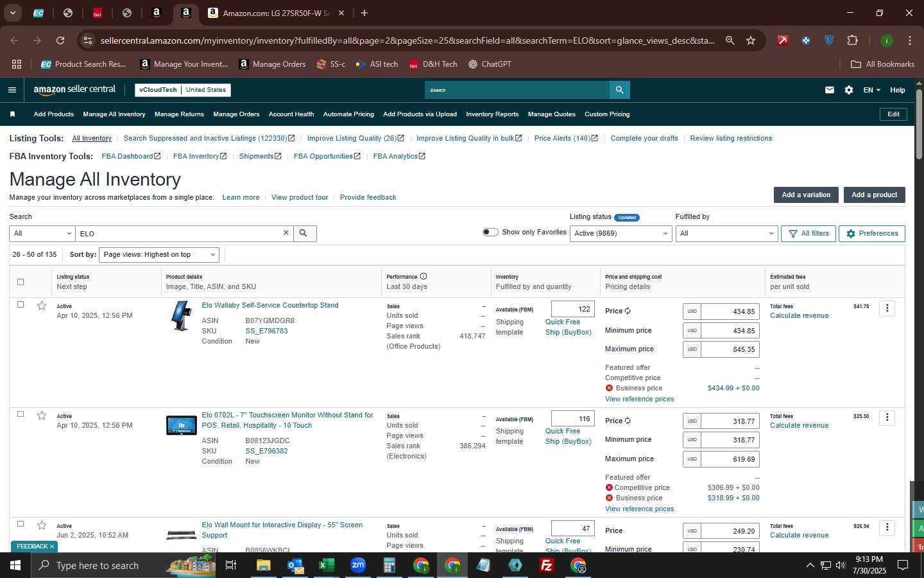The width and height of the screenshot is (924, 578).
Task: Open the Elo Wallaby Self-Service Countertop Stand link
Action: [x=270, y=305]
